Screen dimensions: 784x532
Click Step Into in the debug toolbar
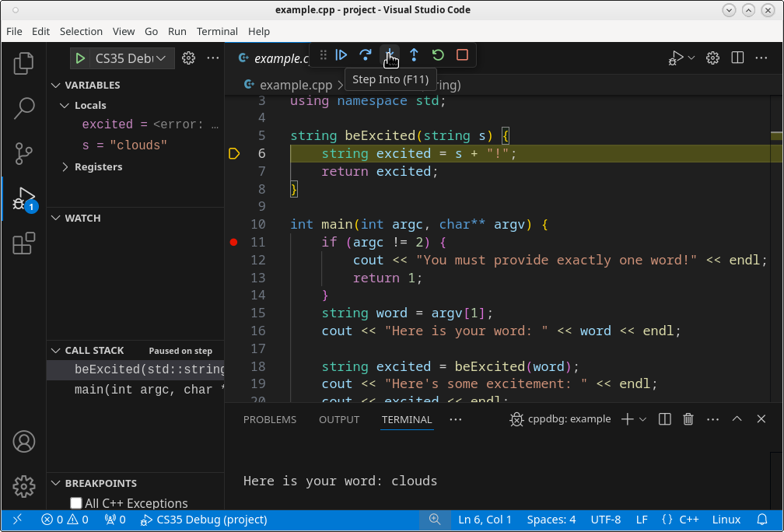click(390, 54)
